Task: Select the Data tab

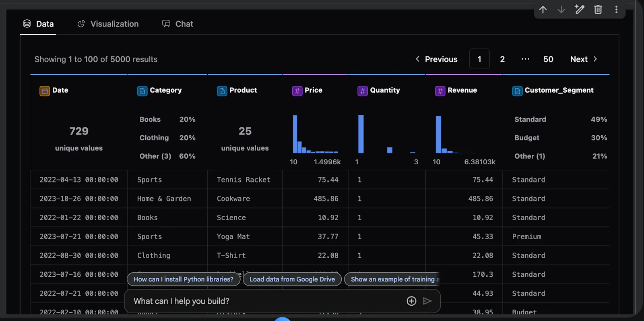Action: click(x=39, y=24)
